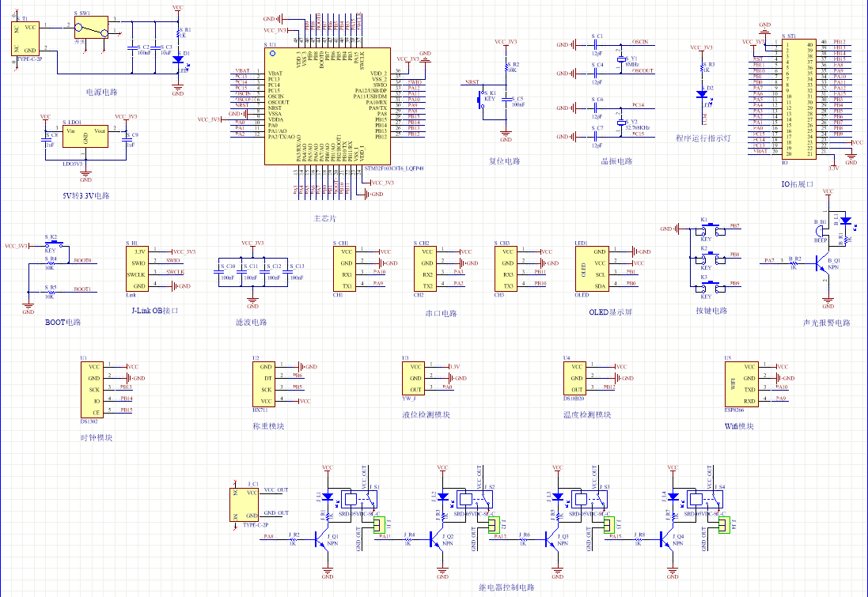
Task: Click the '电源电路' section label
Action: 102,92
